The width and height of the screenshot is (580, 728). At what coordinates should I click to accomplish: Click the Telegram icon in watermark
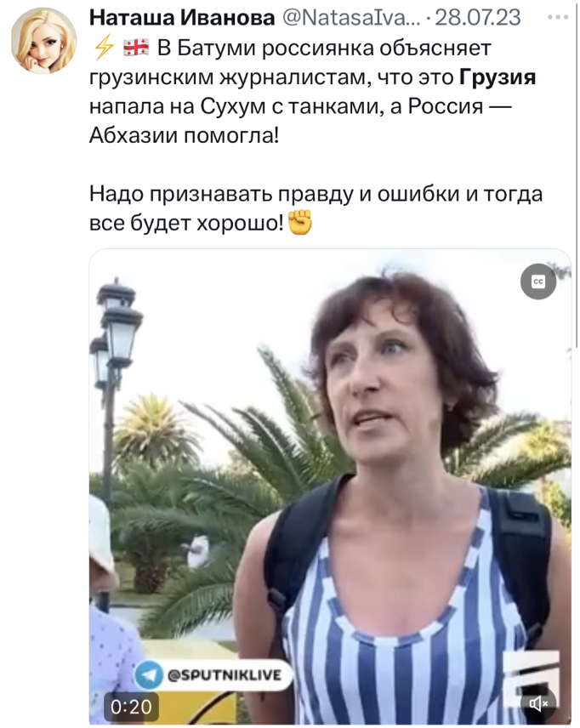point(150,675)
